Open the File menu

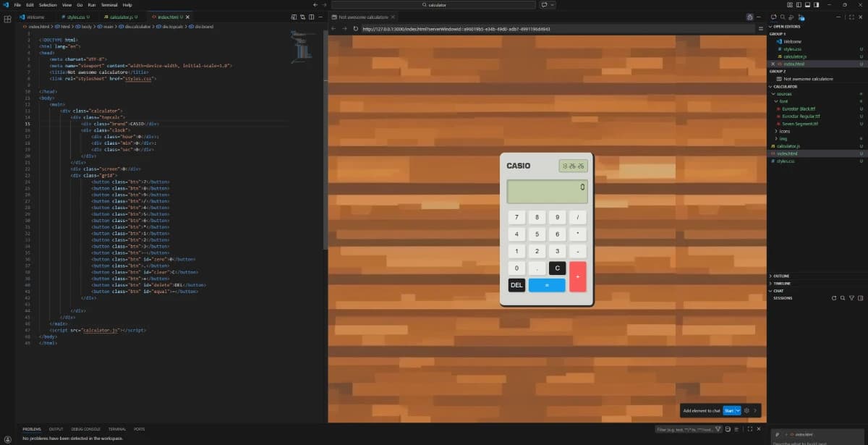[17, 4]
